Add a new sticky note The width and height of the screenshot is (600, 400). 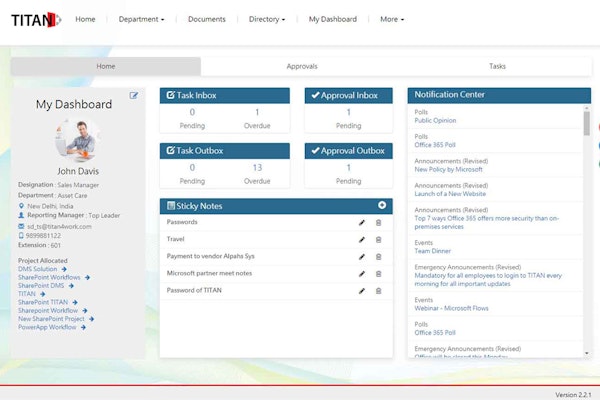click(x=382, y=205)
